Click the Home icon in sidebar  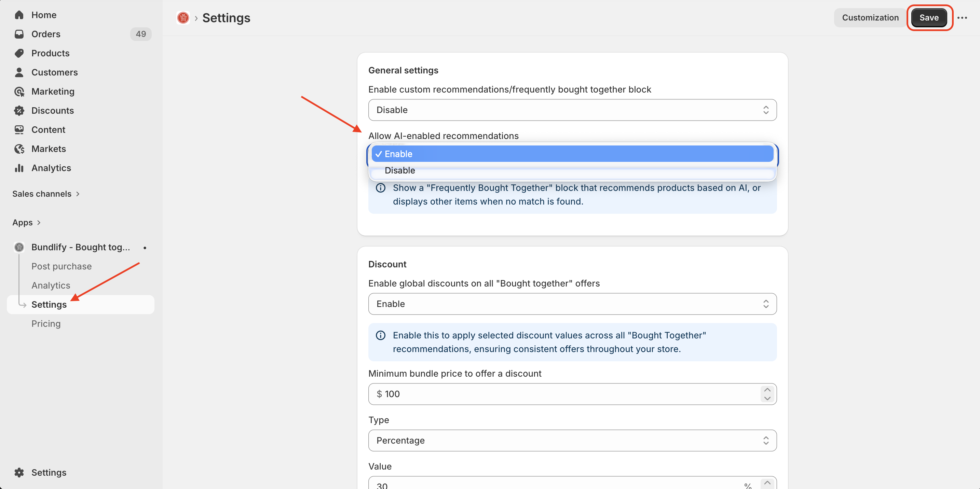[19, 15]
